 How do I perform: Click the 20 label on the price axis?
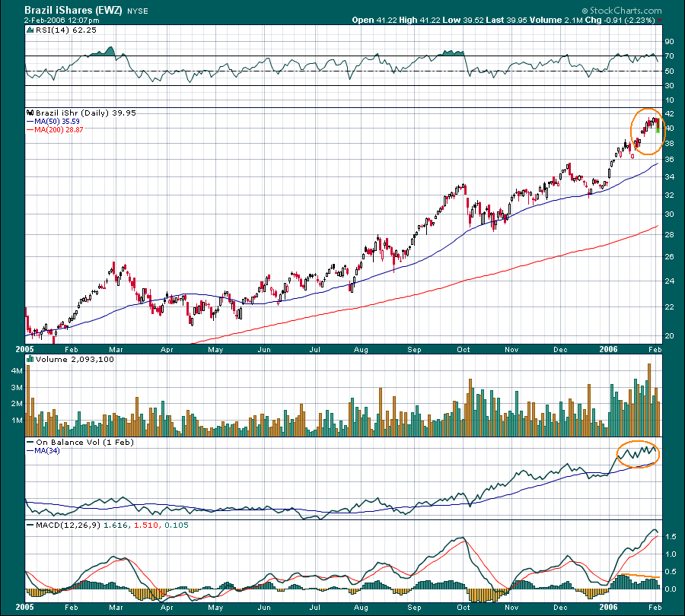(669, 336)
